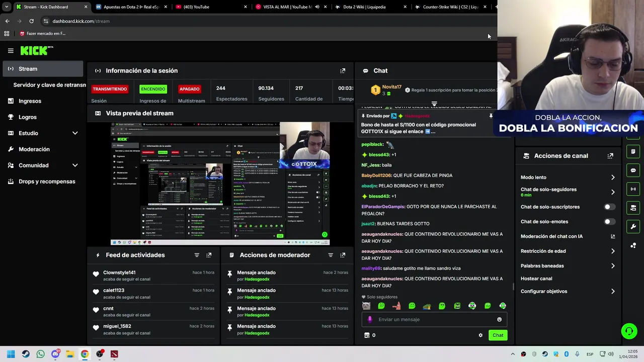Open Windows Start menu

[11, 354]
